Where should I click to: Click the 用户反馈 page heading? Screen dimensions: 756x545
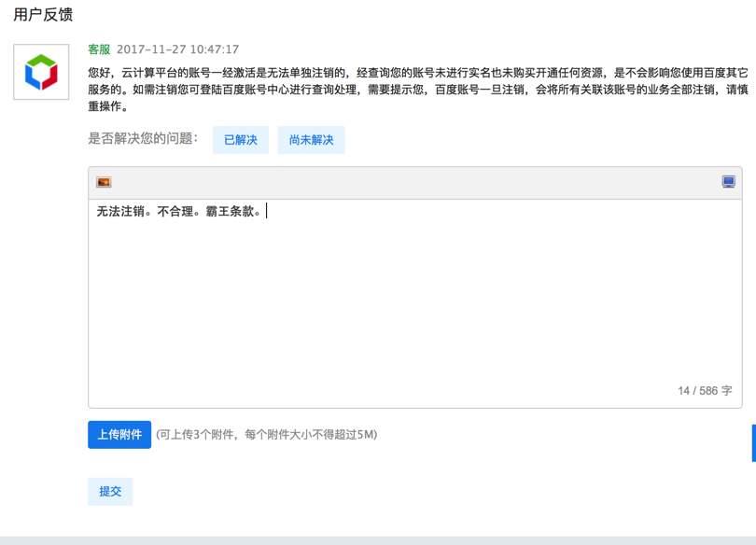click(43, 14)
